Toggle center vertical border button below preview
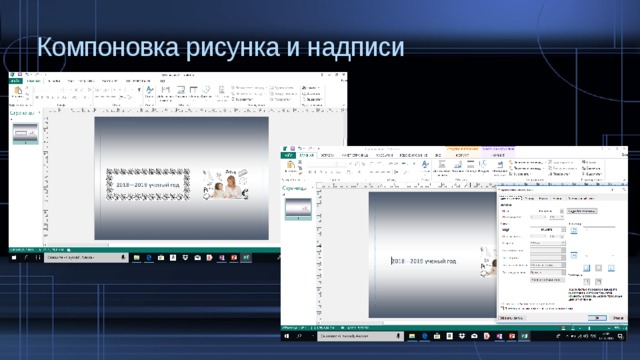This screenshot has height=360, width=640. point(599,268)
